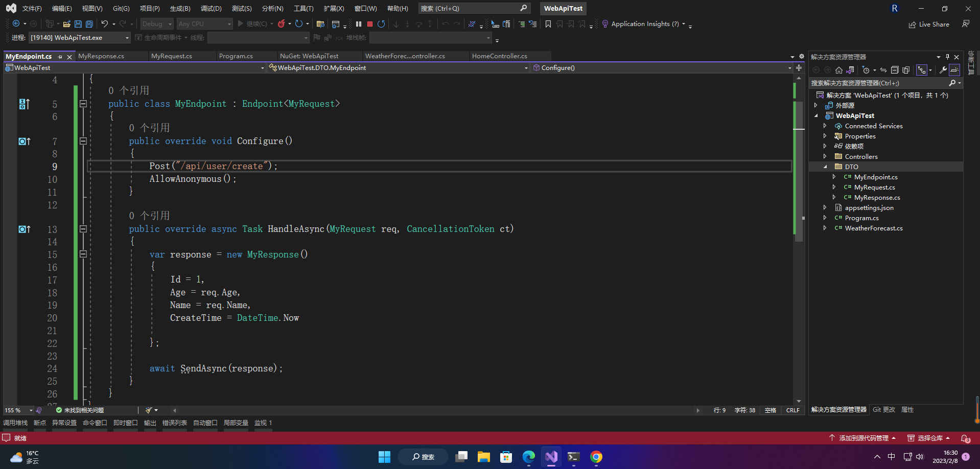This screenshot has width=980, height=469.
Task: Click 添加到源代码管理 in status bar
Action: point(862,438)
